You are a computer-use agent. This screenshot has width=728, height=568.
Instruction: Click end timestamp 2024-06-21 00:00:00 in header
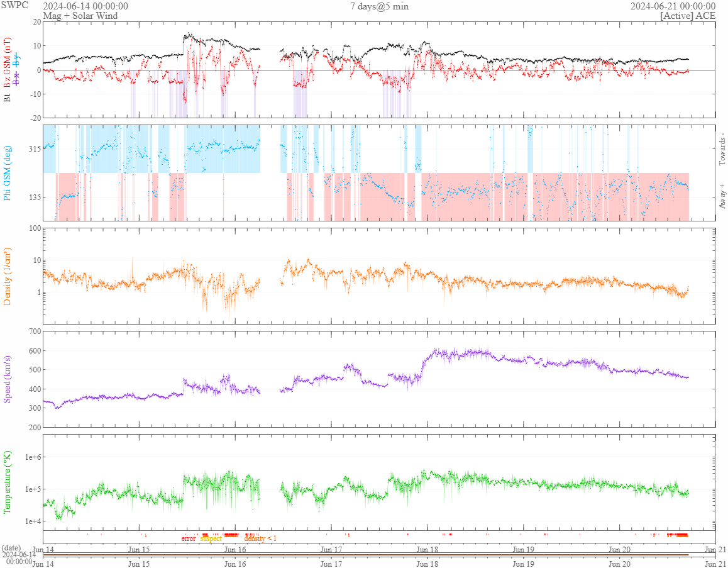[x=673, y=6]
